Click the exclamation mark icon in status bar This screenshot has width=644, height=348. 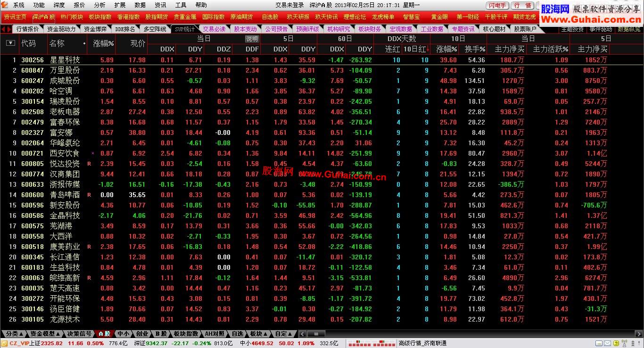coord(639,343)
